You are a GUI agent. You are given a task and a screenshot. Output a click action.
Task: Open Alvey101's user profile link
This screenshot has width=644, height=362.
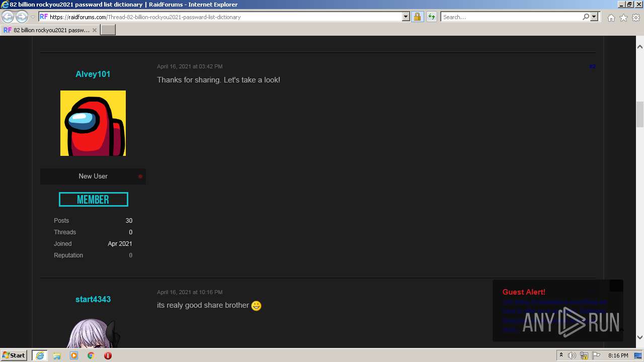(x=93, y=74)
